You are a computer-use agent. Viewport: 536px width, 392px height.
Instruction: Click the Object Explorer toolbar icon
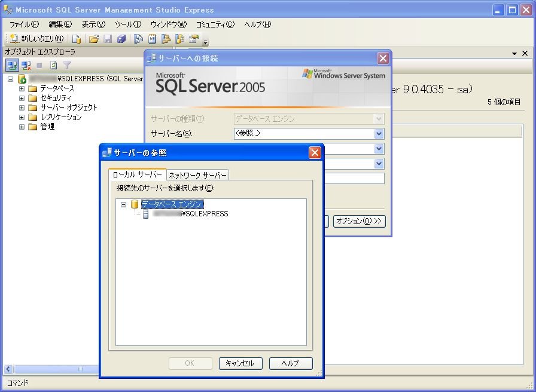click(x=166, y=39)
